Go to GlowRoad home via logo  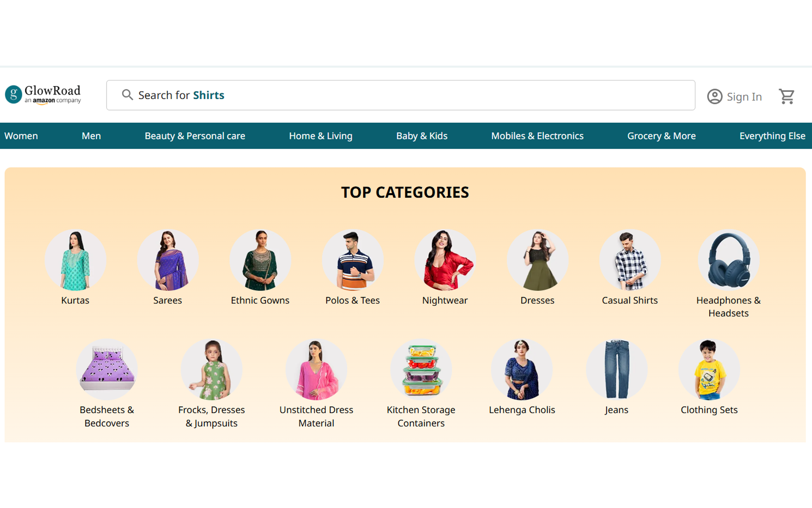tap(43, 95)
